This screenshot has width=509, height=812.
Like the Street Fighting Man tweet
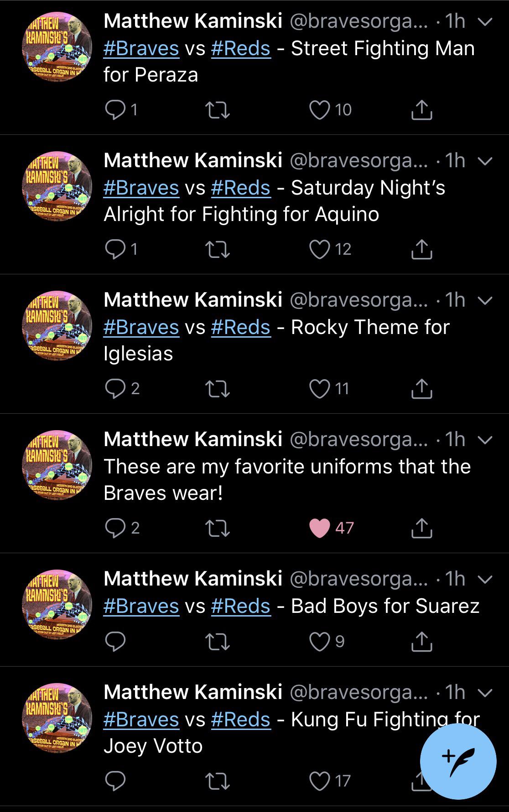(321, 108)
